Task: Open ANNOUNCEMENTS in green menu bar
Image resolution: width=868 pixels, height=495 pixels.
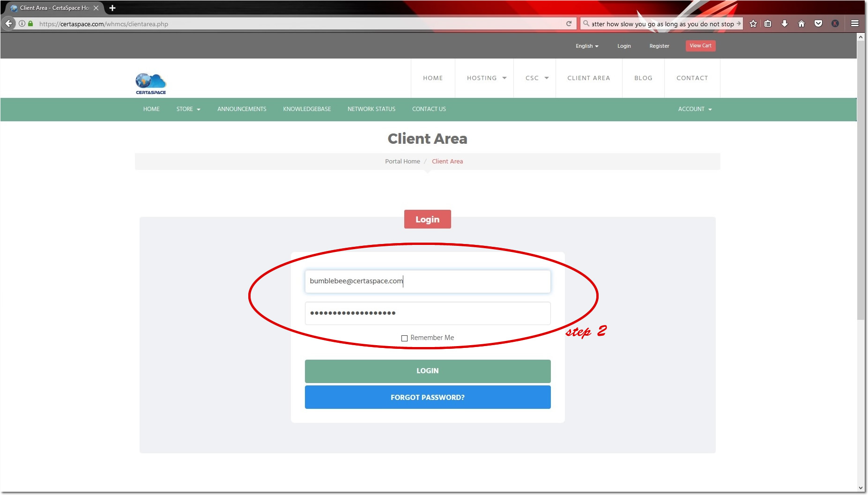Action: click(242, 109)
